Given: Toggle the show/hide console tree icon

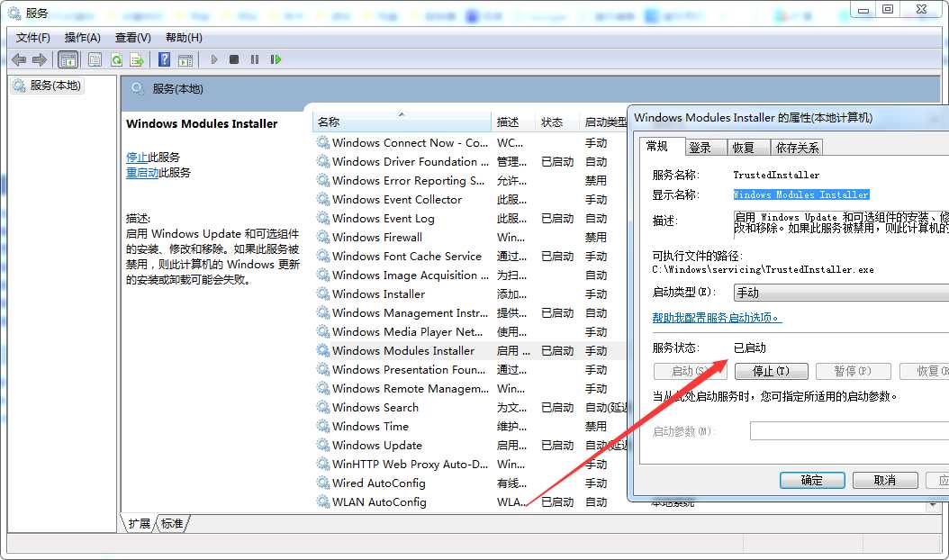Looking at the screenshot, I should point(68,59).
